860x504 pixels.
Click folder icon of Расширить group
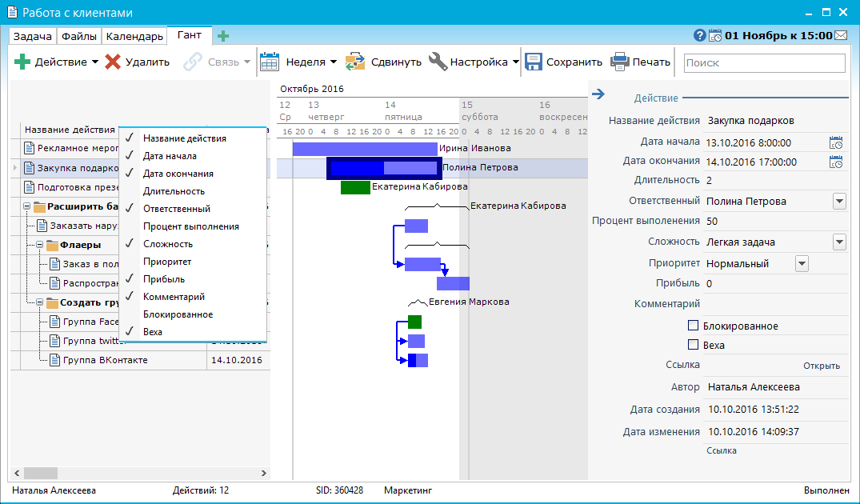point(39,206)
